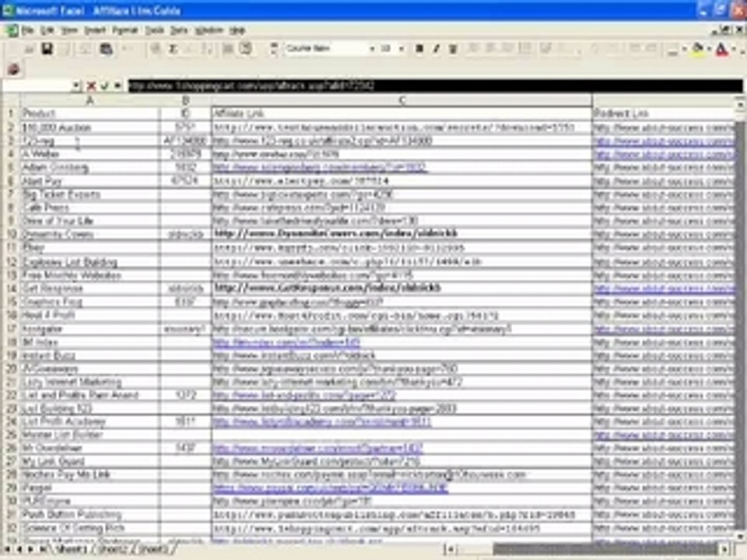Select the 'Redirect Link' header cell
The width and height of the screenshot is (747, 560).
point(664,114)
